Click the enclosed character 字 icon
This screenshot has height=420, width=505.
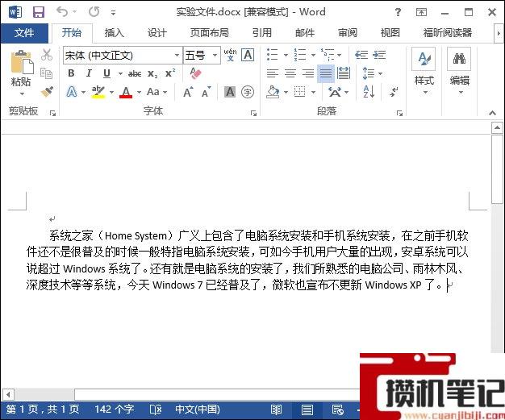click(x=248, y=92)
